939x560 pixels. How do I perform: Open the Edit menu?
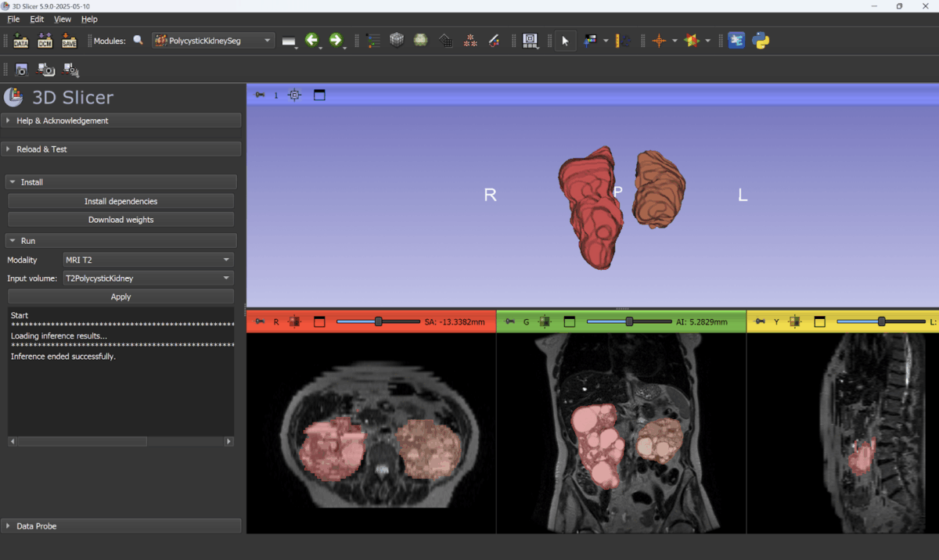tap(36, 19)
